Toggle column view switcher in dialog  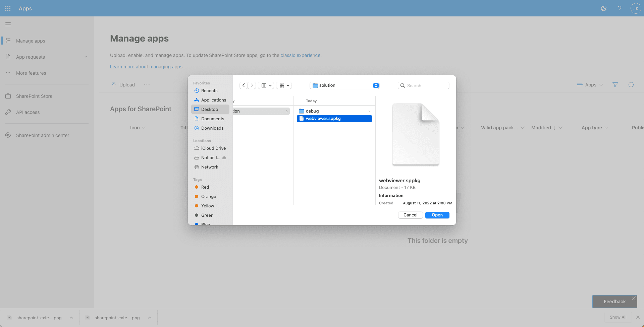click(266, 85)
